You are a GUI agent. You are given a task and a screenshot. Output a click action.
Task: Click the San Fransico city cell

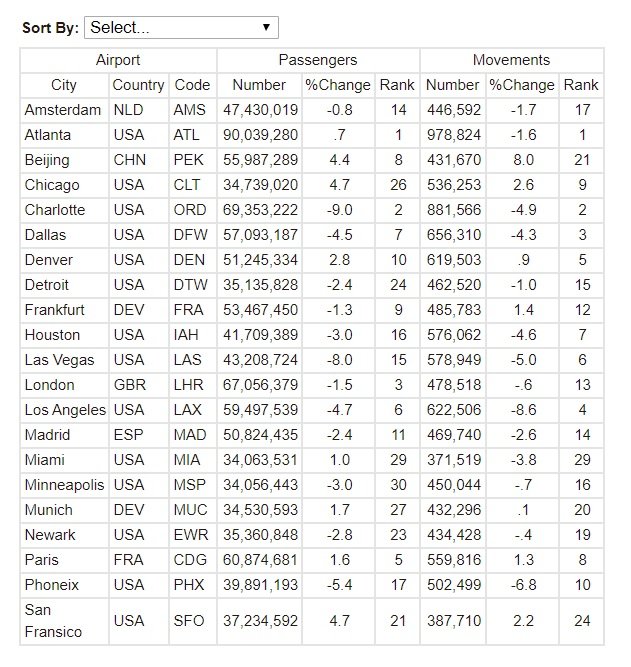click(53, 621)
